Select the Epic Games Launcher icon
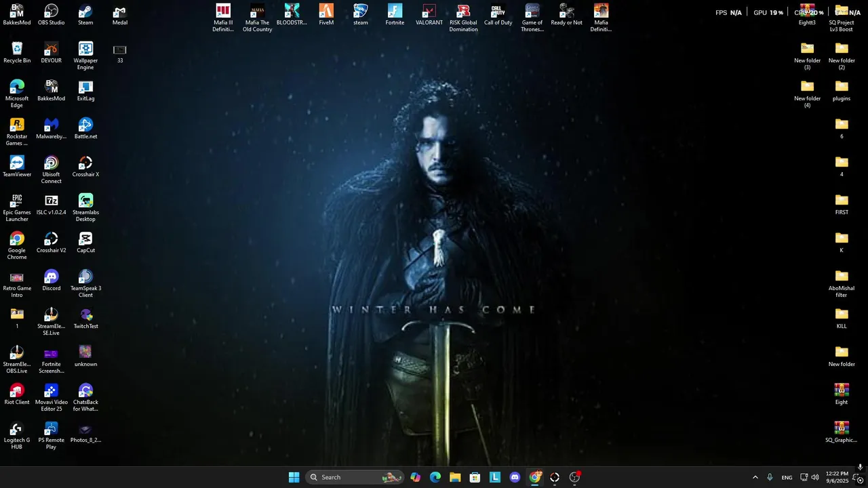Image resolution: width=868 pixels, height=488 pixels. pos(17,208)
